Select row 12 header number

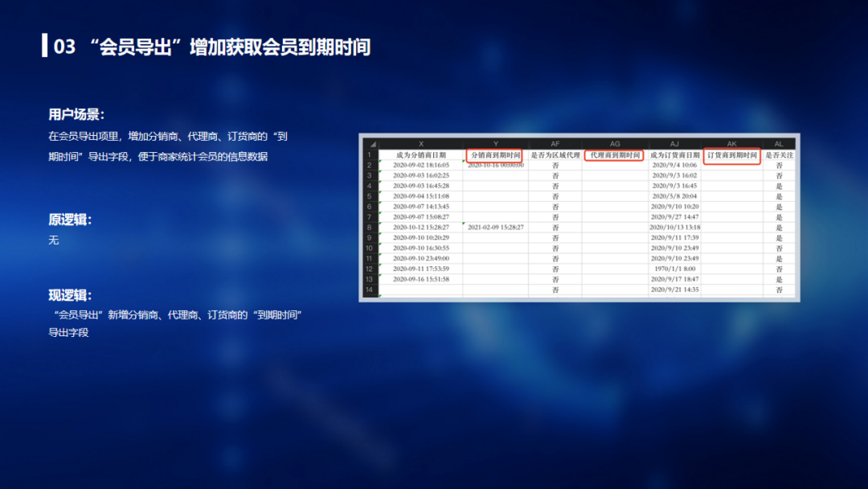[369, 269]
